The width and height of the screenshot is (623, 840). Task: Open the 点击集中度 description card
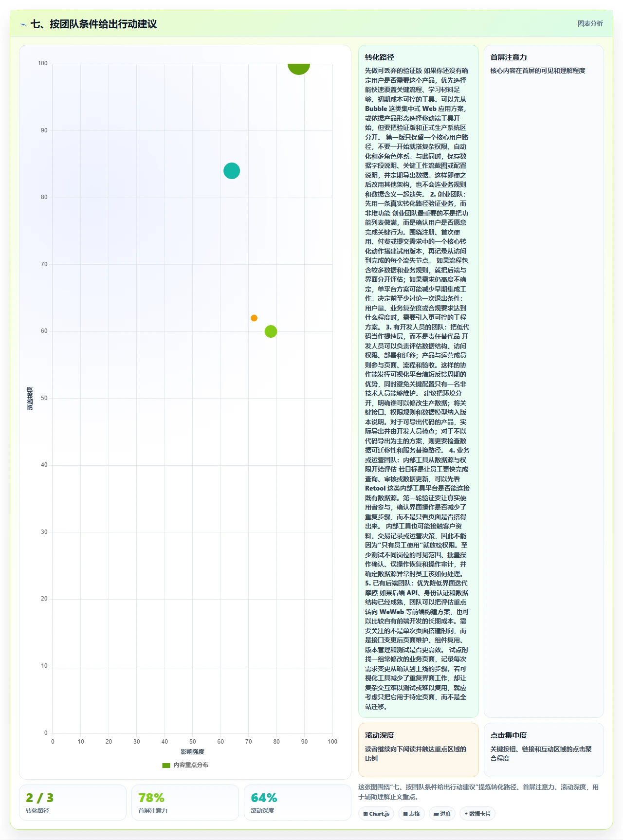[x=544, y=749]
